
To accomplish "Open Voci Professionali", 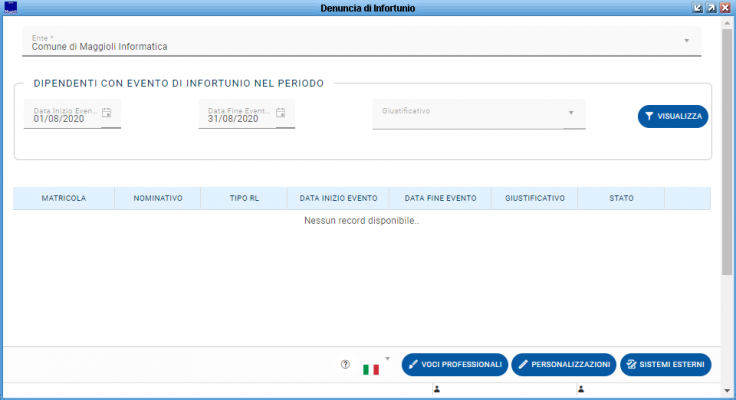I will 455,365.
